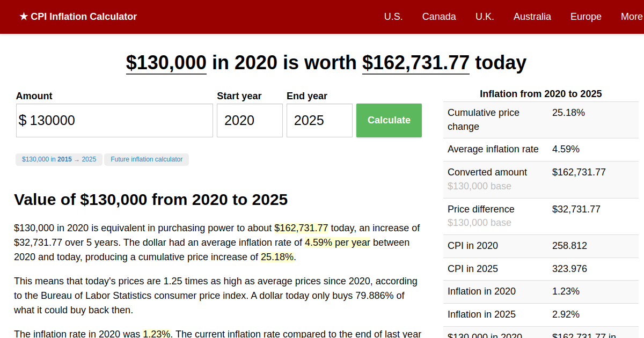644x338 pixels.
Task: Click inside the Amount input field
Action: tap(114, 120)
